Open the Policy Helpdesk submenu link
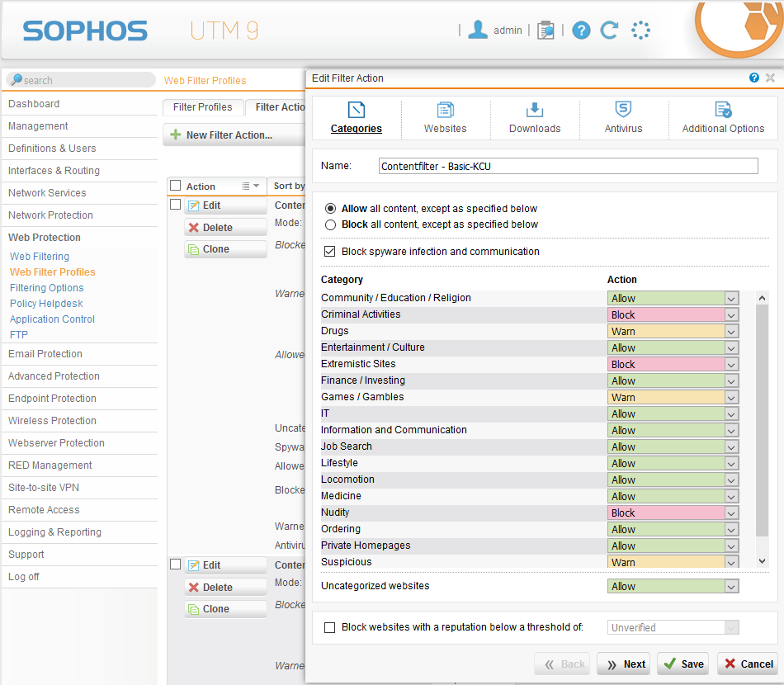784x685 pixels. click(46, 304)
